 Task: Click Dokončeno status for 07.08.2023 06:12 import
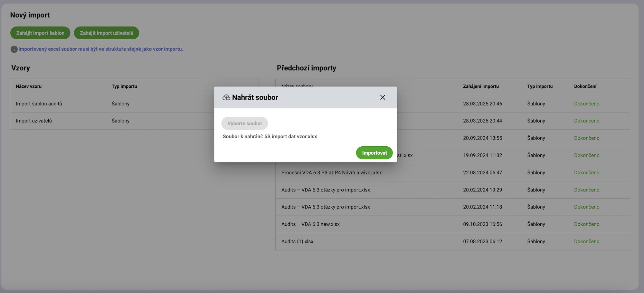586,241
